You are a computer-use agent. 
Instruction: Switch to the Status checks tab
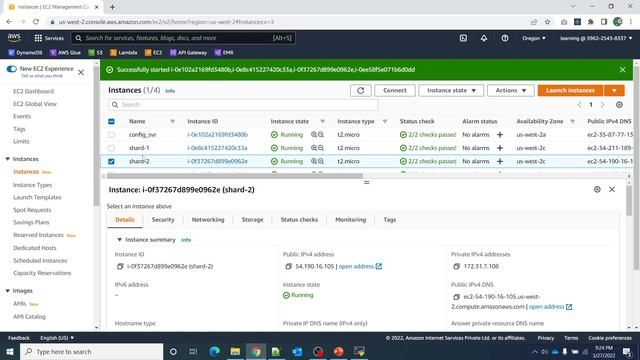(299, 220)
